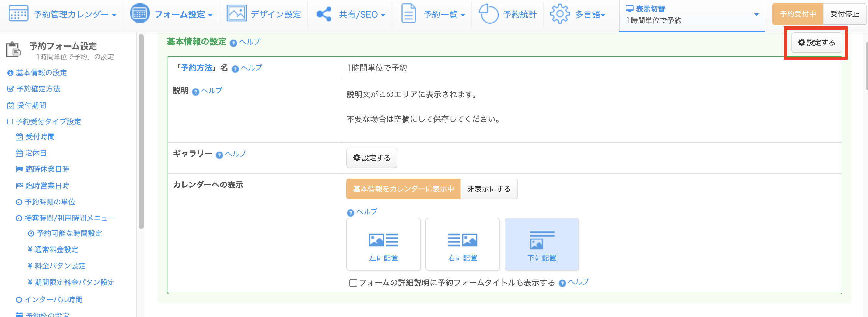Image resolution: width=868 pixels, height=317 pixels.
Task: Enable フォームの詳細説明 title display checkbox
Action: tap(353, 283)
